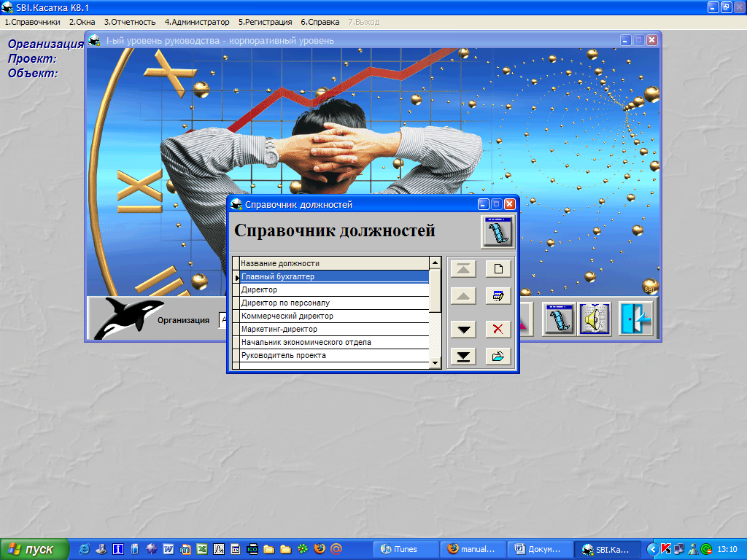Viewport: 747px width, 560px height.
Task: Close the Справочник должностей dialog
Action: 509,204
